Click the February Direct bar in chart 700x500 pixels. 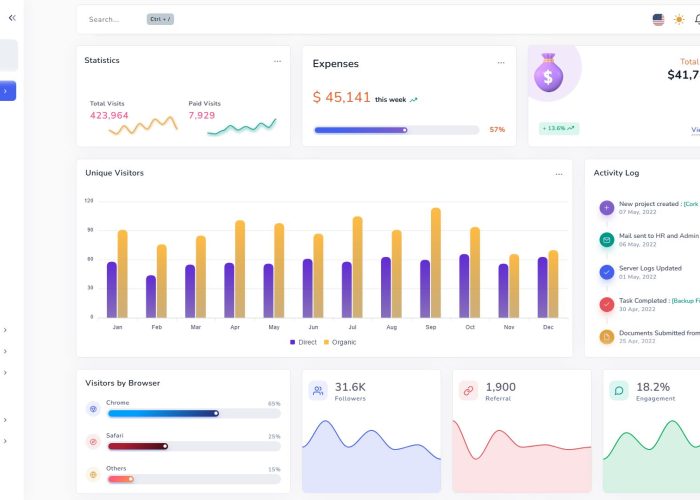[151, 297]
